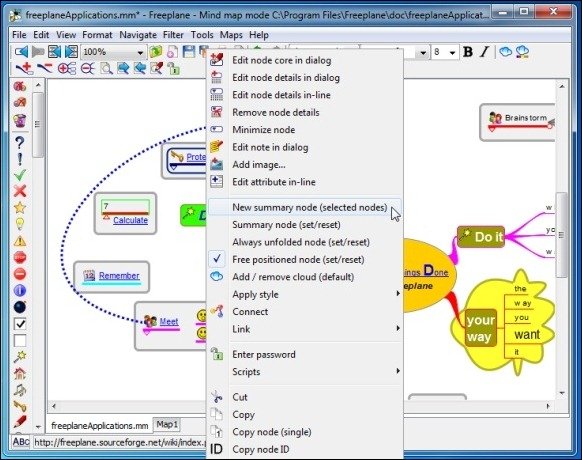Screen dimensions: 582x460
Task: Toggle Summary node (set/reset) entry
Action: (304, 225)
